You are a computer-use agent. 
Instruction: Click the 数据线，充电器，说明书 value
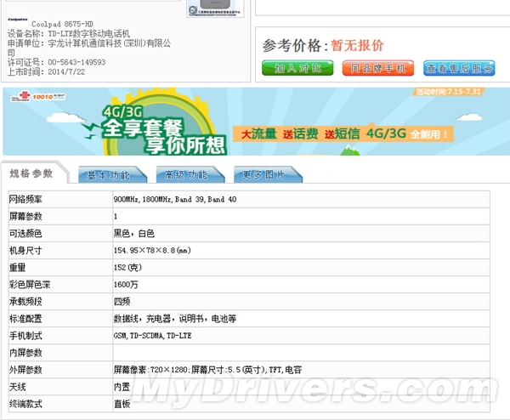[175, 319]
